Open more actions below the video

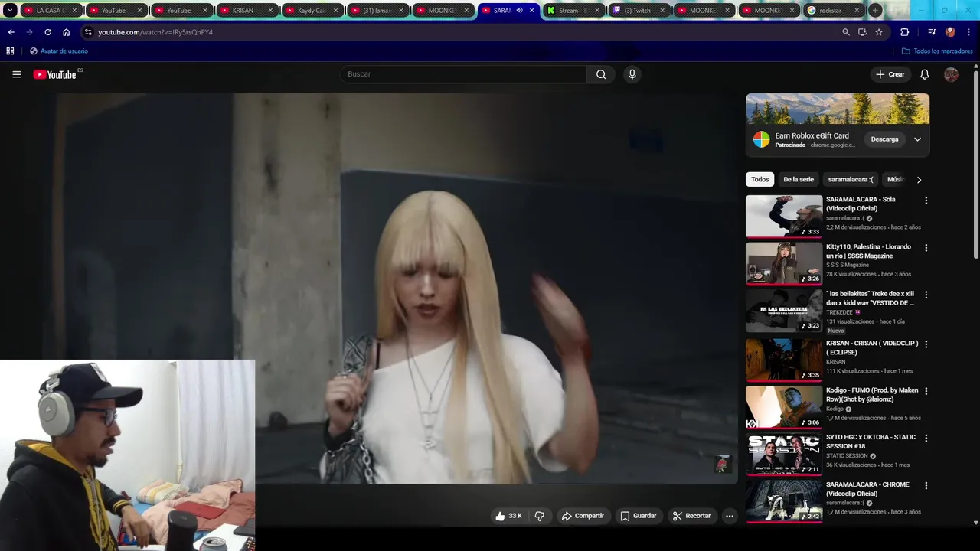click(x=730, y=516)
